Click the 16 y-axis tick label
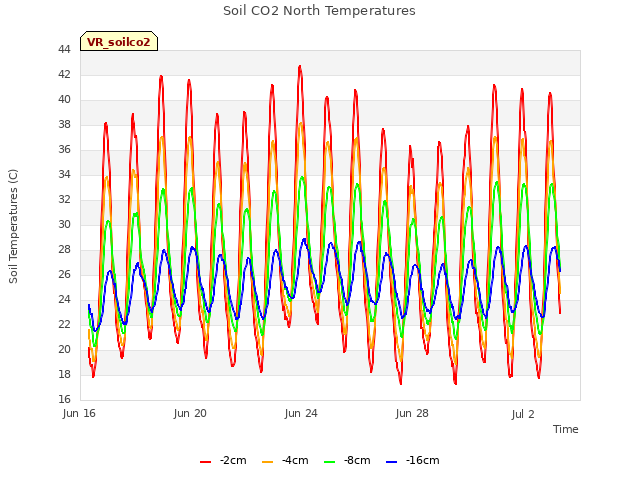 64,399
